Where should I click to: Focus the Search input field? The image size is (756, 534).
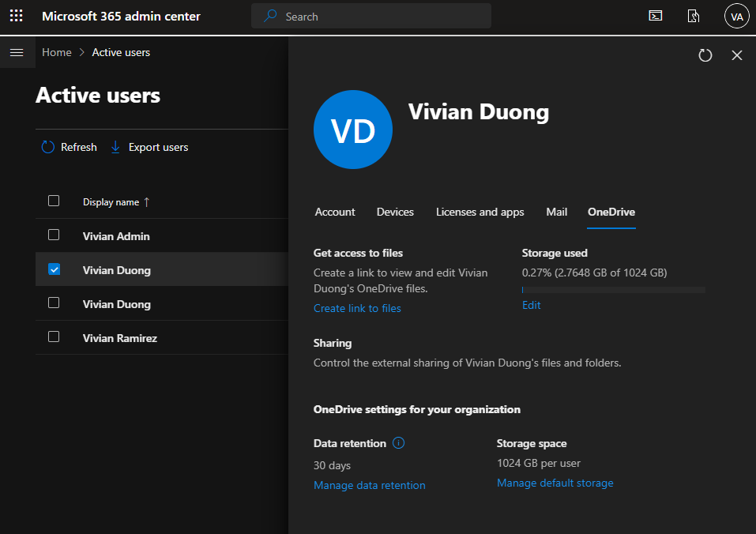370,16
